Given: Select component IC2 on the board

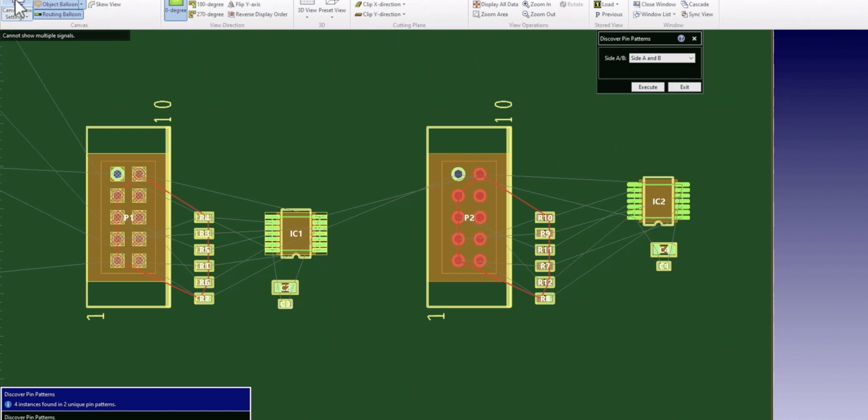Looking at the screenshot, I should pos(658,202).
